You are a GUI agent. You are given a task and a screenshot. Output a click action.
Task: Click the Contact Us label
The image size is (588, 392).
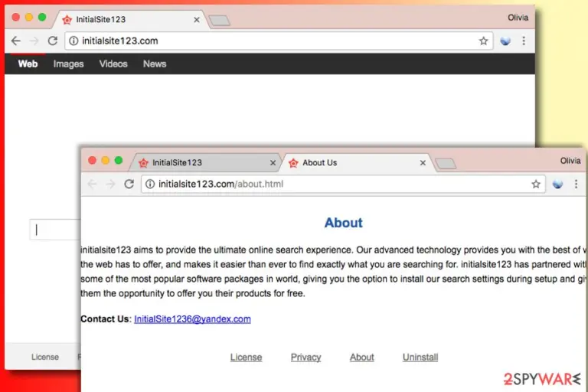(105, 318)
